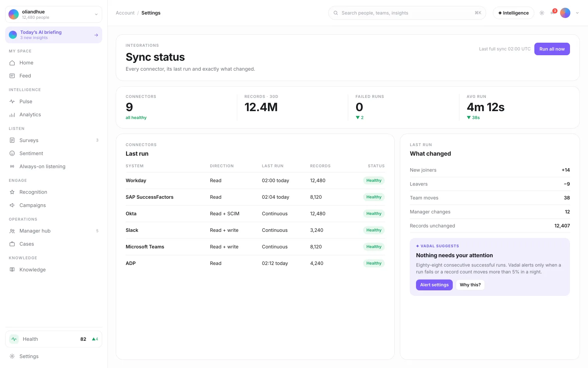Click the all healthy connectors label

pyautogui.click(x=136, y=118)
